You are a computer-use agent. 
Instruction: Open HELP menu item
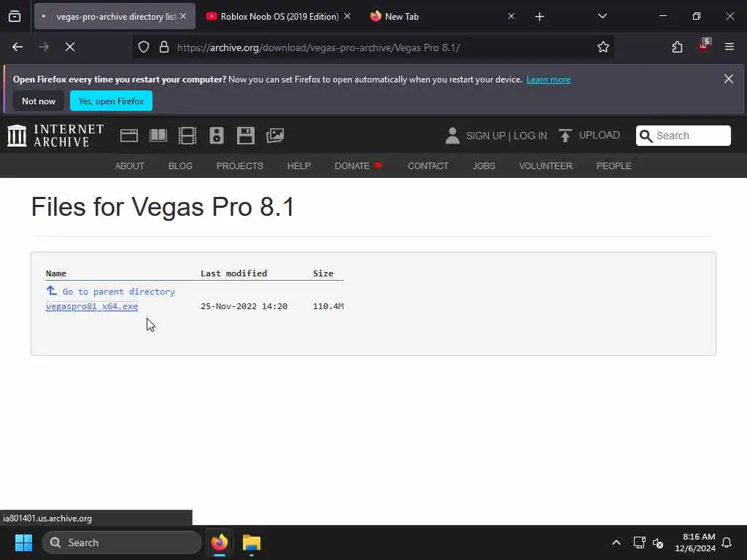pos(298,166)
